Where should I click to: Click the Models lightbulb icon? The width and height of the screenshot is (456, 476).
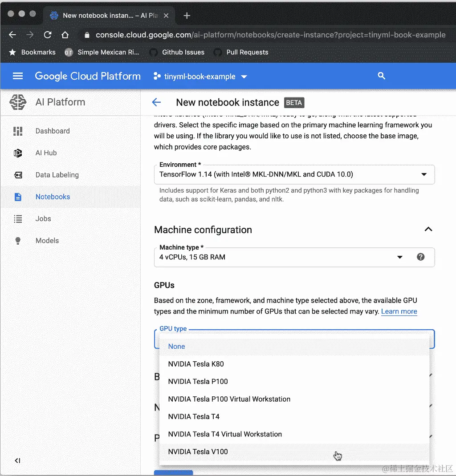click(18, 241)
